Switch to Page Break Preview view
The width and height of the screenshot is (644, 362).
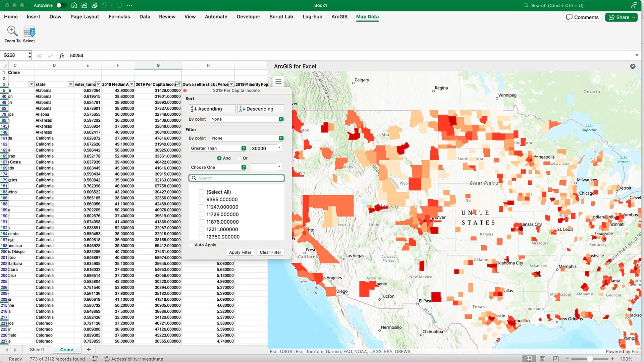556,359
